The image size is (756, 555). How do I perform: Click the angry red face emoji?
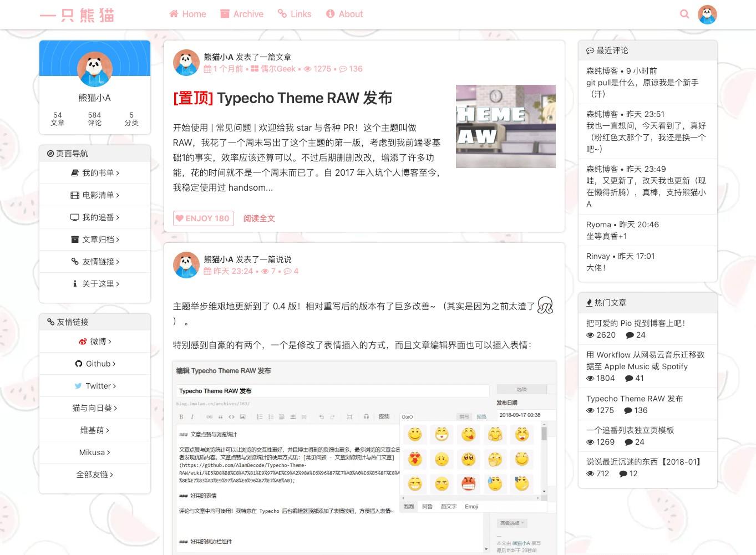tap(468, 483)
